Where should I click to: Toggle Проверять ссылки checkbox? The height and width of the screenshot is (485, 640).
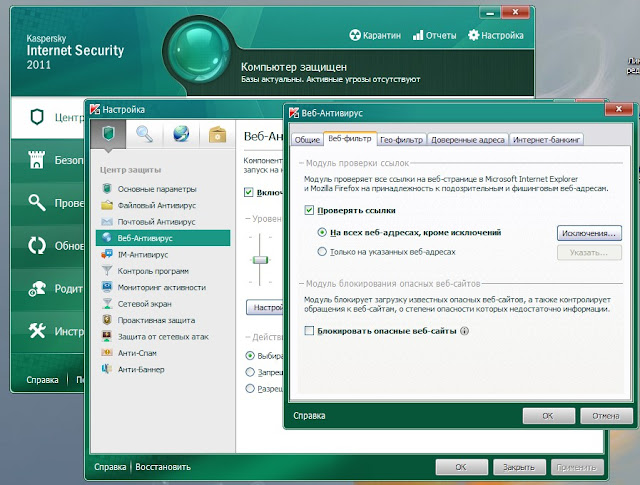(x=309, y=211)
